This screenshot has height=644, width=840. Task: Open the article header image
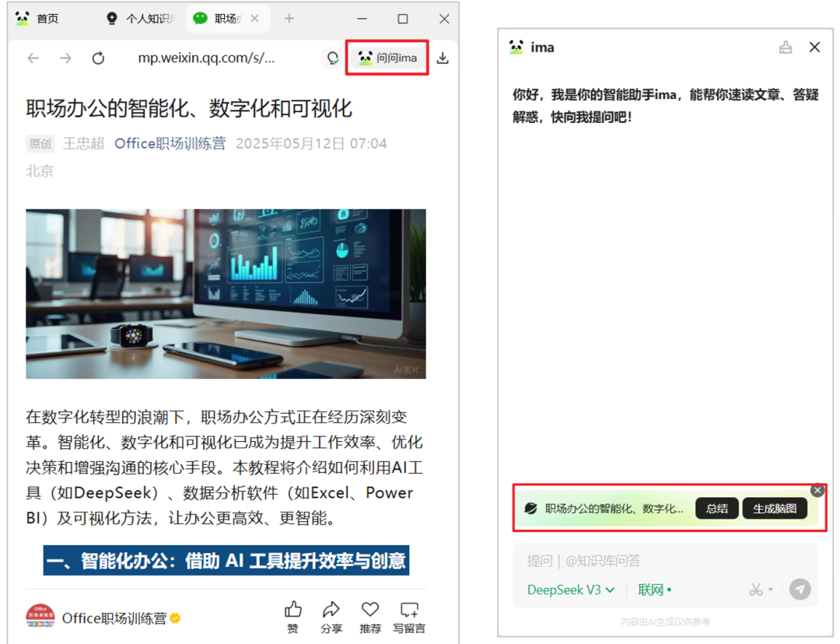tap(226, 293)
